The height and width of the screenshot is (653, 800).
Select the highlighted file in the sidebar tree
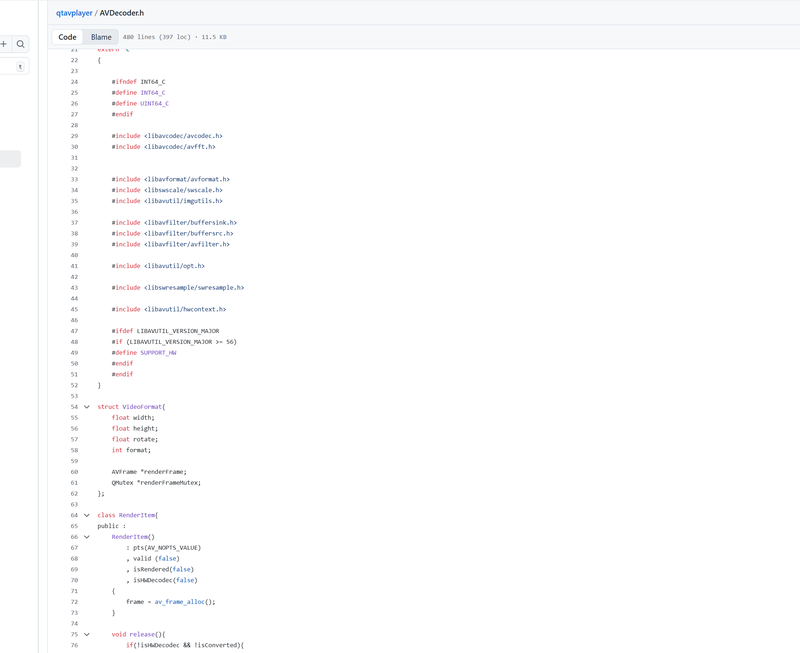point(10,159)
